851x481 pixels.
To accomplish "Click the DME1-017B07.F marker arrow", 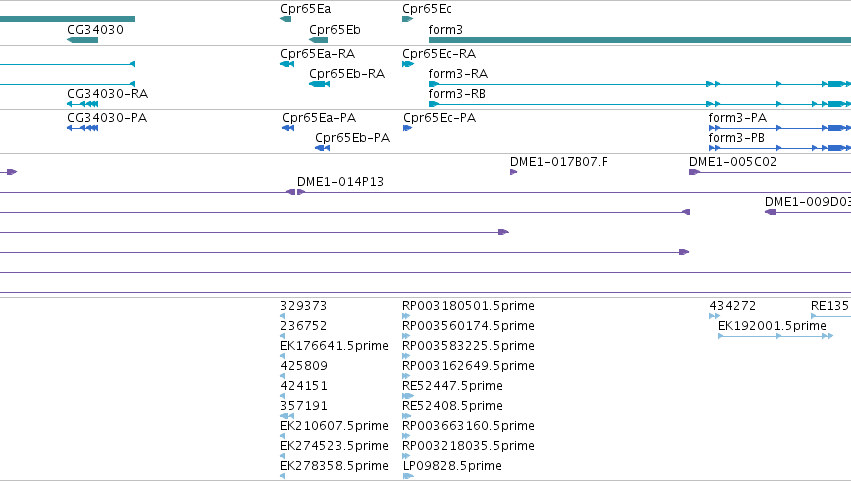I will tap(513, 172).
